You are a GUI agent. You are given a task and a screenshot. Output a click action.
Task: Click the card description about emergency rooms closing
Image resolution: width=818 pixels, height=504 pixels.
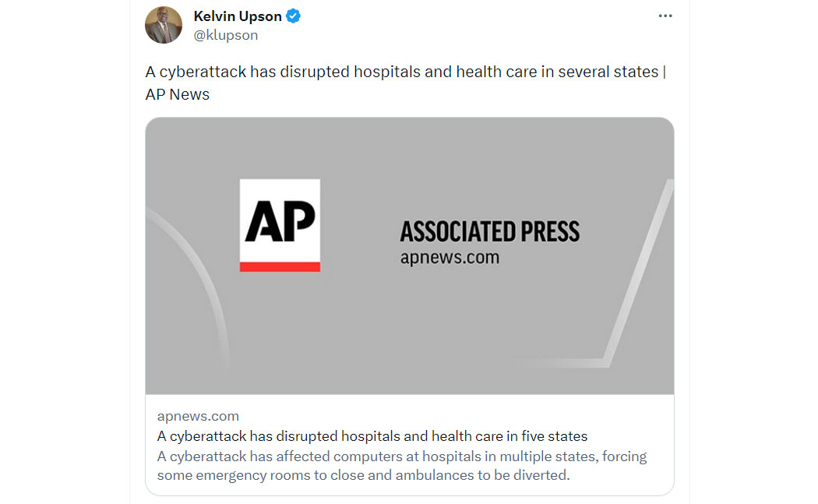pyautogui.click(x=402, y=465)
